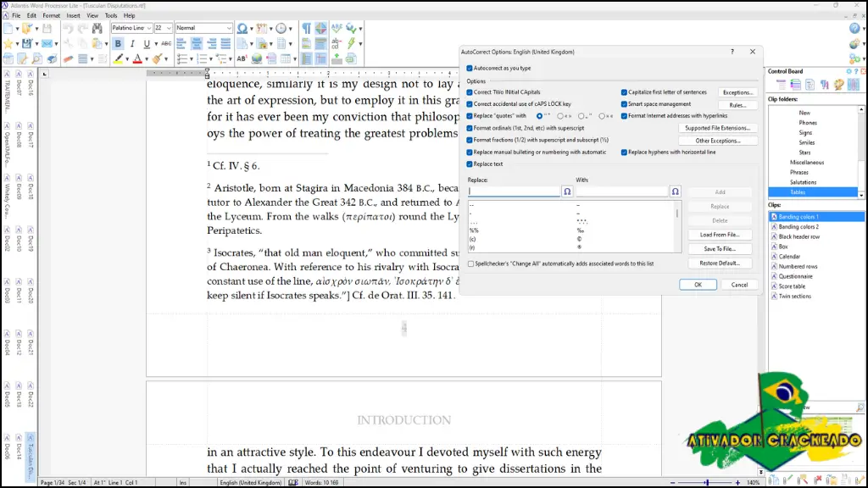Insert footnote with the AB superscript icon
This screenshot has width=868, height=488.
(x=242, y=58)
